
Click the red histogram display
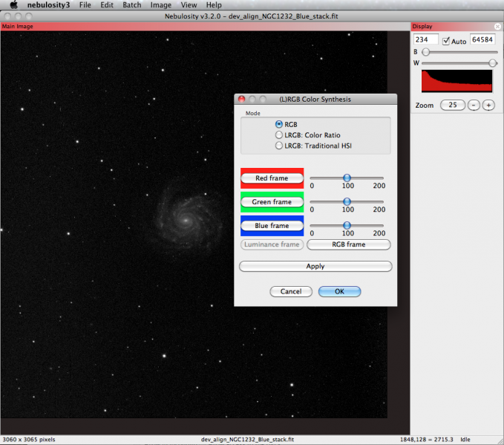[456, 81]
